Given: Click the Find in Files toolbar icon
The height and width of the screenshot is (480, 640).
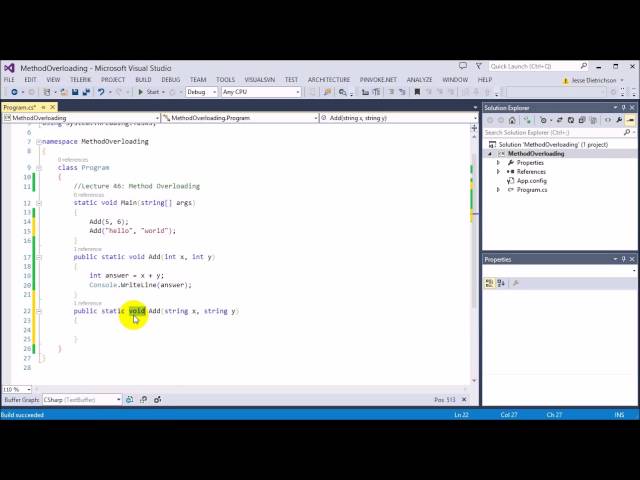Looking at the screenshot, I should tap(342, 92).
